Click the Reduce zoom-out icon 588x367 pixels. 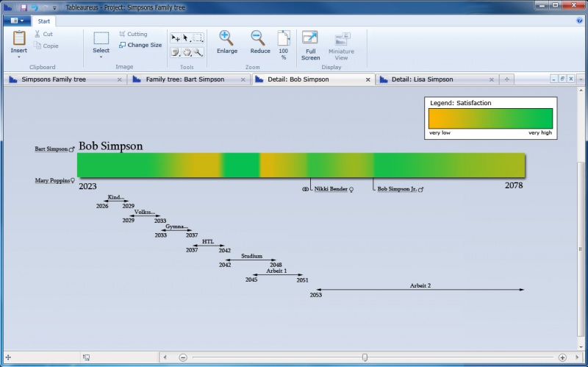point(258,38)
